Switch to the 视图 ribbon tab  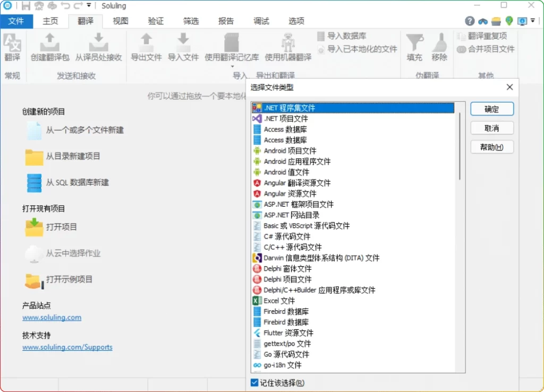coord(120,21)
